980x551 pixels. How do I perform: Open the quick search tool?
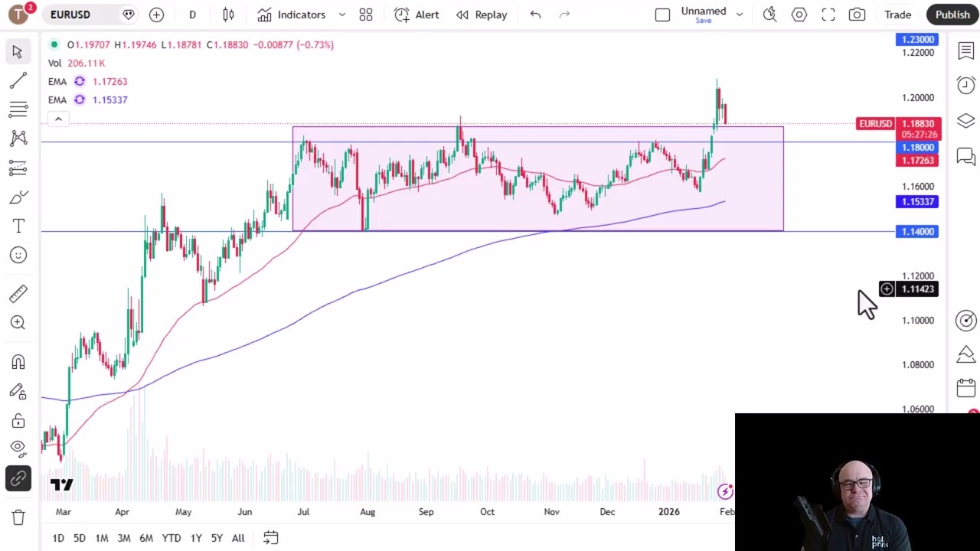[769, 15]
